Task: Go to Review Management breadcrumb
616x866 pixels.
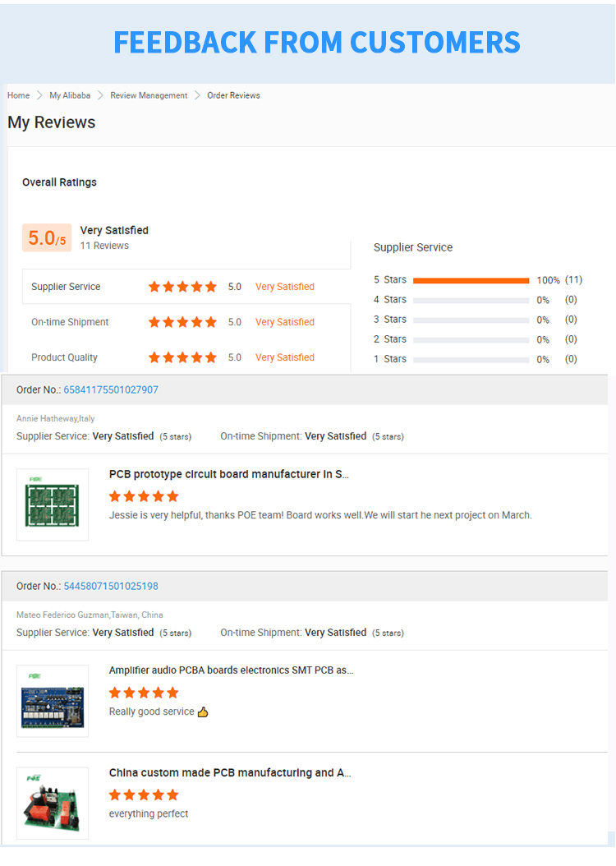Action: [x=149, y=95]
